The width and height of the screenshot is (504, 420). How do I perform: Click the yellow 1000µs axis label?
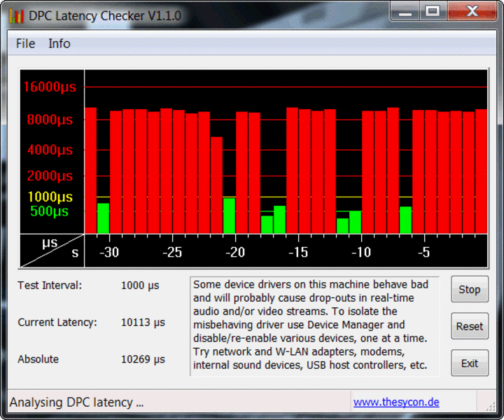[50, 197]
